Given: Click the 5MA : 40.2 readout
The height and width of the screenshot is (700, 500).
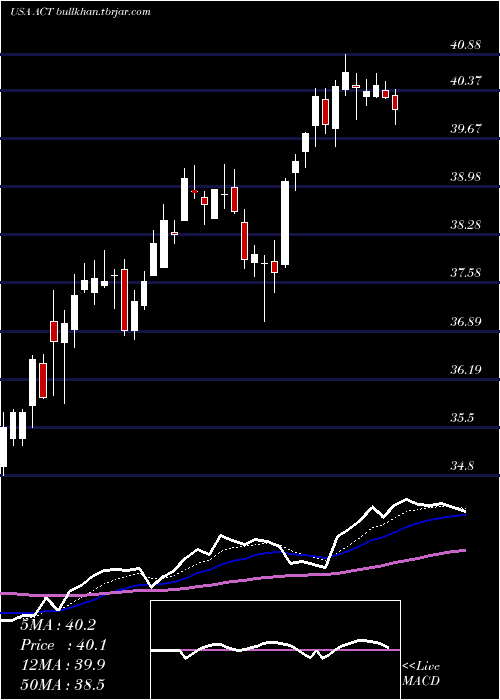Looking at the screenshot, I should point(58,625).
